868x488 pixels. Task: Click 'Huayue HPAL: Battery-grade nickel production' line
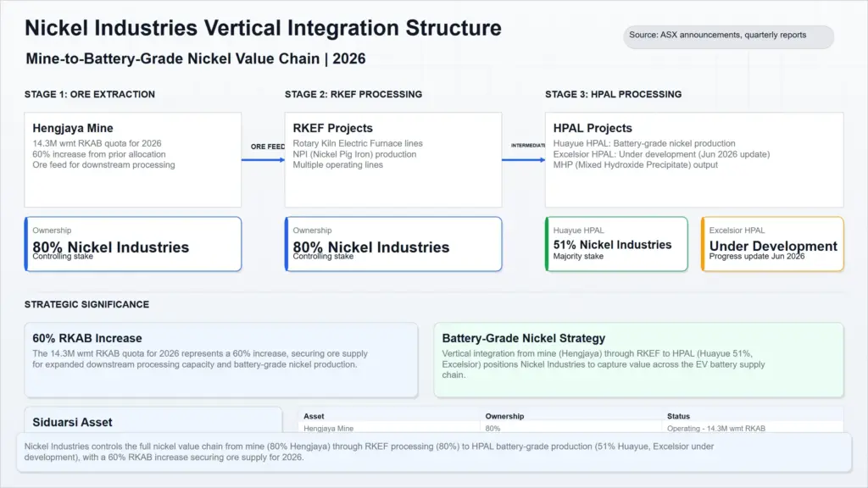coord(644,143)
